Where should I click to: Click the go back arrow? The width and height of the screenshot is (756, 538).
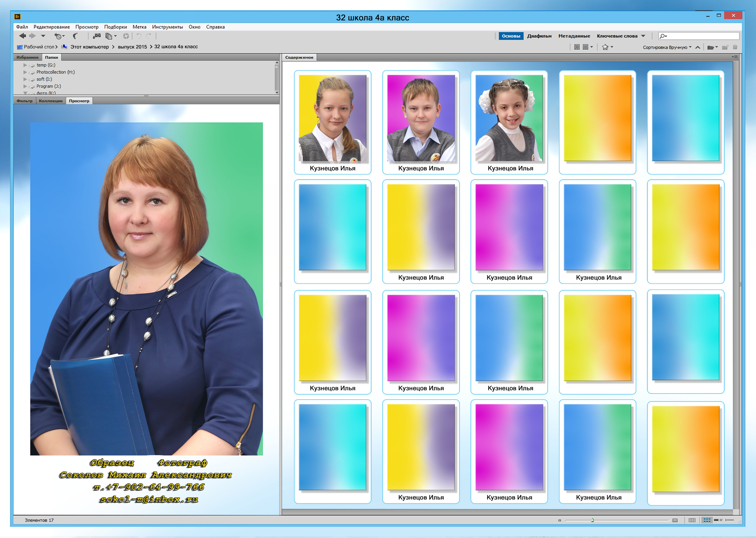(x=22, y=36)
